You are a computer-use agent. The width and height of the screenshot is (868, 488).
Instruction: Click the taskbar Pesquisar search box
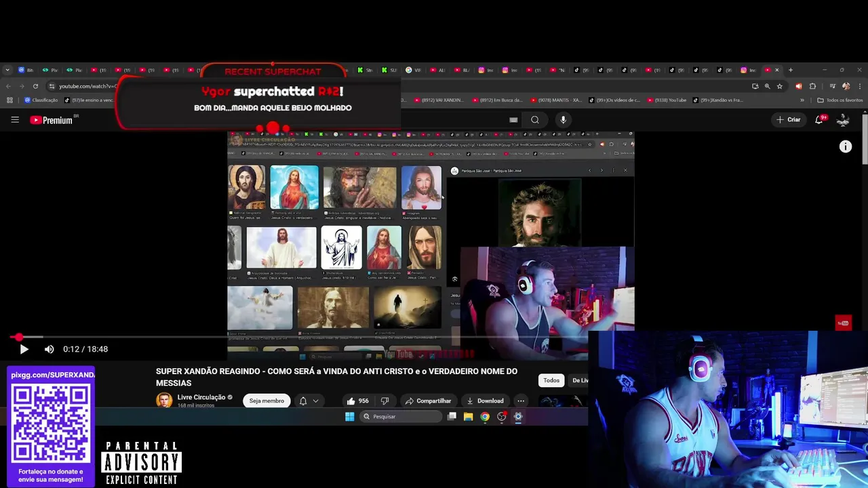(x=401, y=417)
